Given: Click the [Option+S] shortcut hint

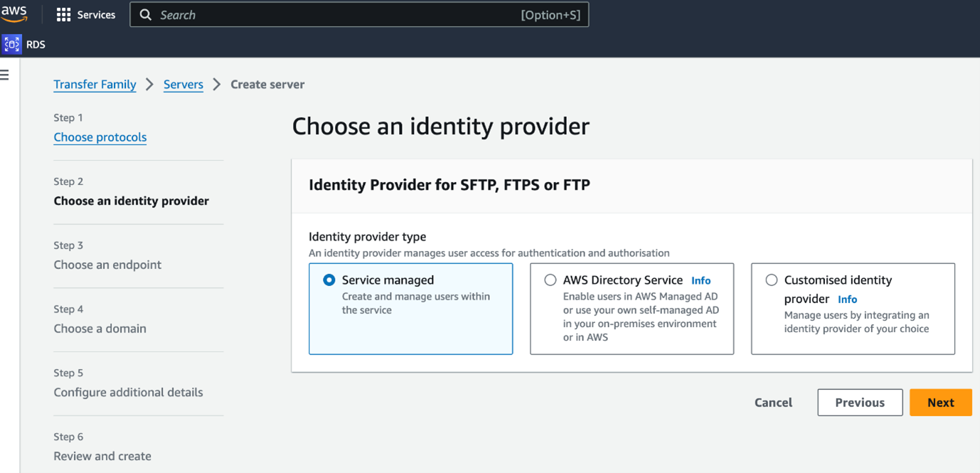Looking at the screenshot, I should (x=550, y=15).
